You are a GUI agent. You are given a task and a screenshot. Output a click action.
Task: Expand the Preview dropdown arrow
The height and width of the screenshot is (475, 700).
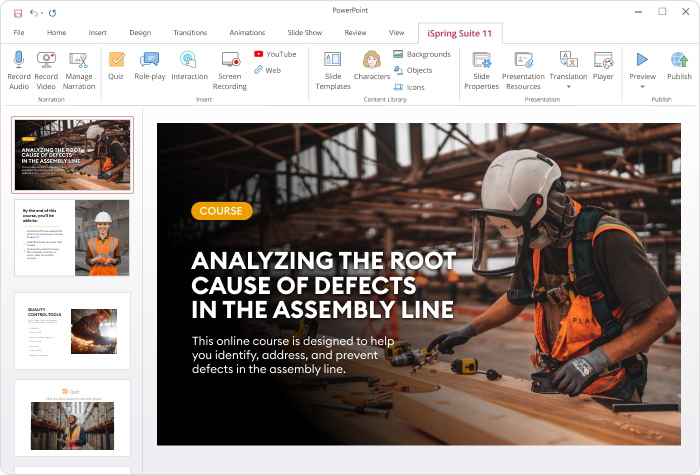click(642, 87)
